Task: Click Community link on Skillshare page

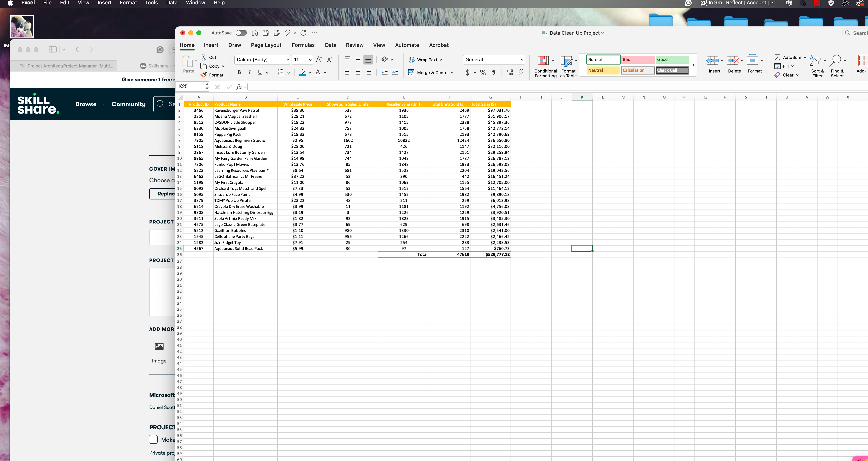Action: pos(128,104)
